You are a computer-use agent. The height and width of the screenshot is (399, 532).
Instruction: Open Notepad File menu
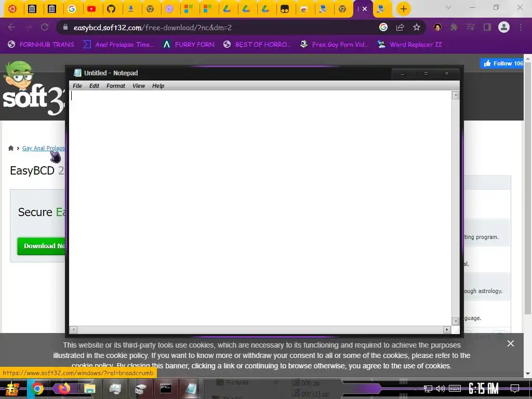77,86
